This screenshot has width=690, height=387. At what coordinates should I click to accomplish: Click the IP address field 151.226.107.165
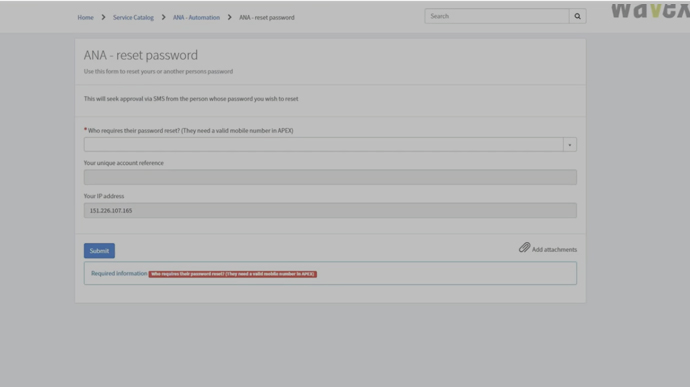(330, 210)
